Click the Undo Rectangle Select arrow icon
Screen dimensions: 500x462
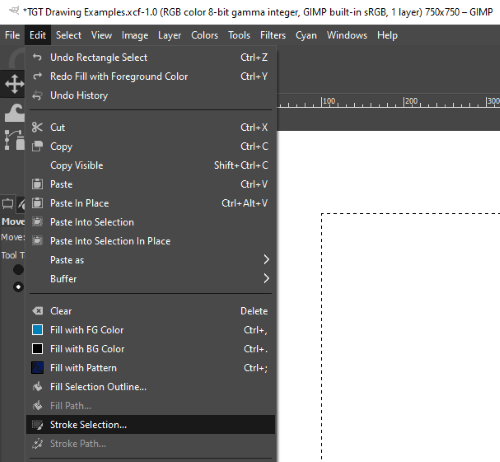(x=37, y=57)
